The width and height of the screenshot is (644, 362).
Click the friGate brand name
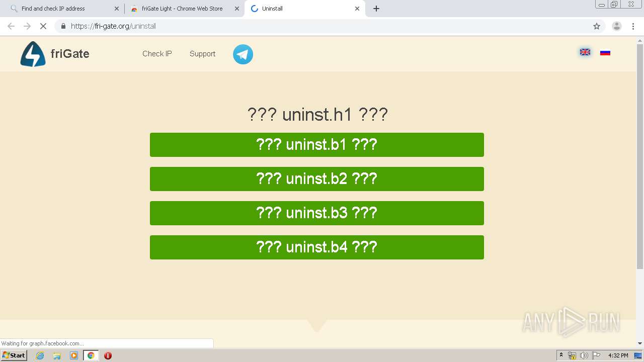click(70, 54)
